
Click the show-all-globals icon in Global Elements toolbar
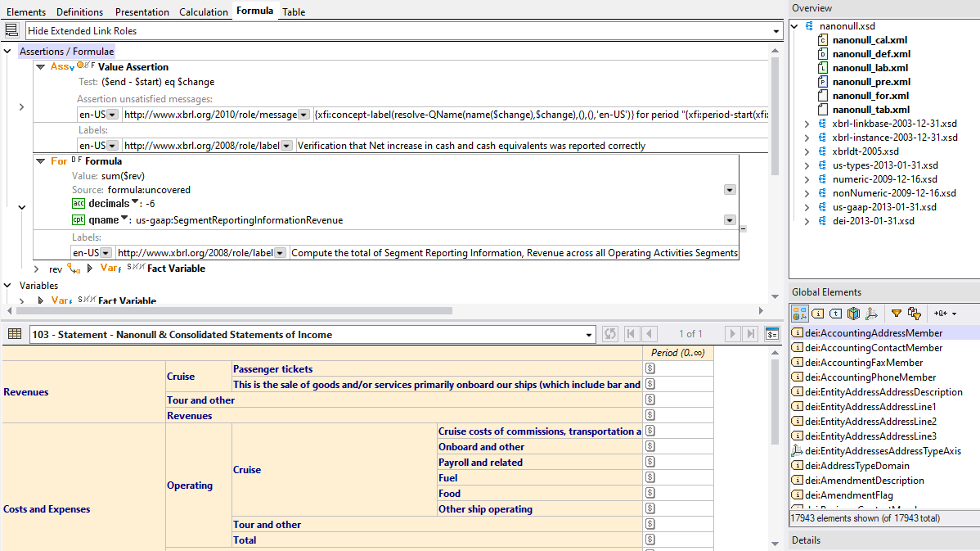[x=799, y=313]
